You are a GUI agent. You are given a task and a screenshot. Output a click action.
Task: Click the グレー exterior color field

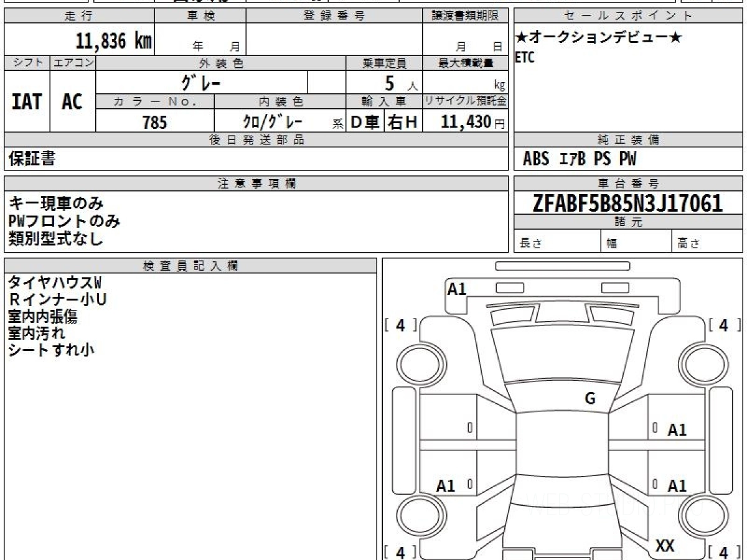point(201,82)
